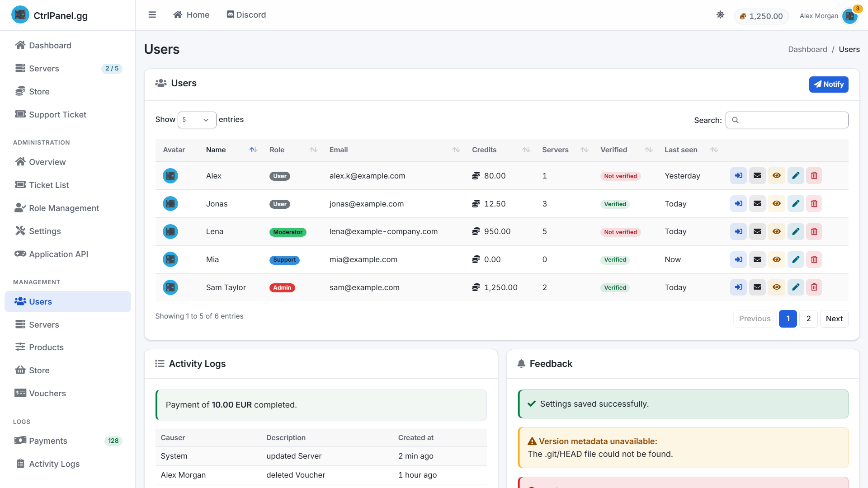Toggle the sidebar hamburger menu
The image size is (868, 488).
(152, 15)
